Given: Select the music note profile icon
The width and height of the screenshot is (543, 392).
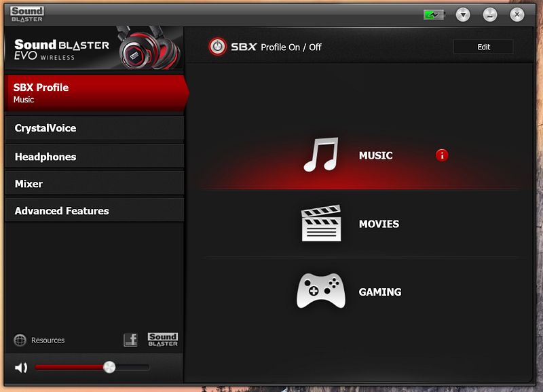Looking at the screenshot, I should [x=320, y=155].
